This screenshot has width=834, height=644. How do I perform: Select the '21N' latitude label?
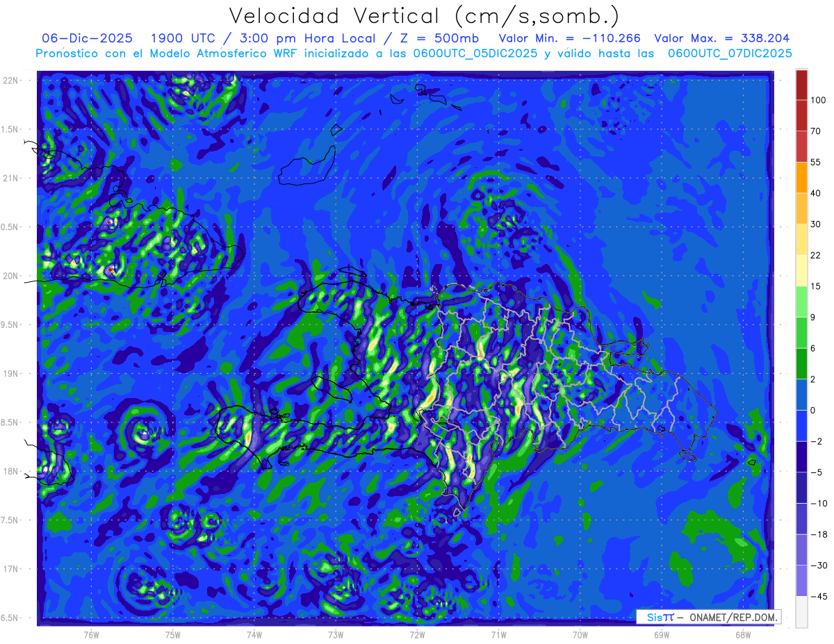pyautogui.click(x=10, y=178)
